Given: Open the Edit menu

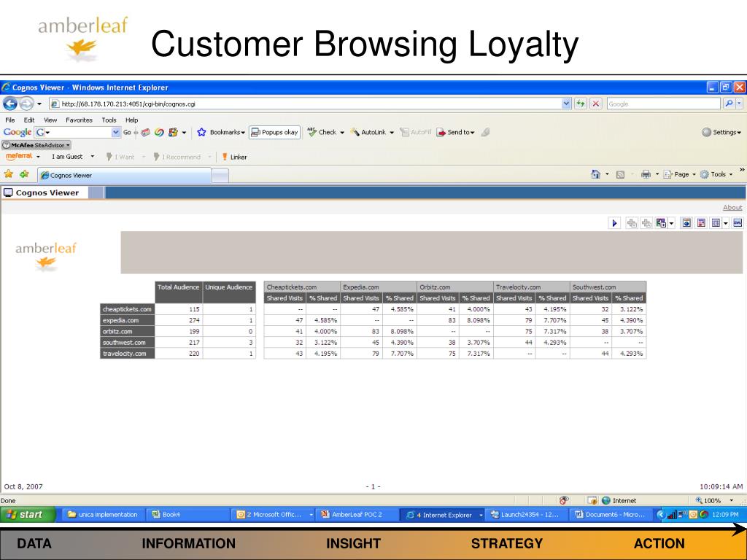Looking at the screenshot, I should 29,120.
